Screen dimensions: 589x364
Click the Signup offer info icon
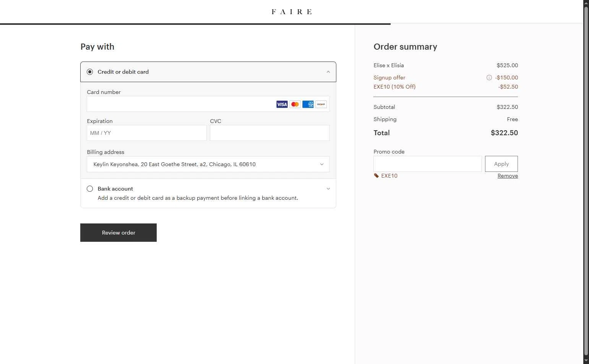(x=489, y=78)
